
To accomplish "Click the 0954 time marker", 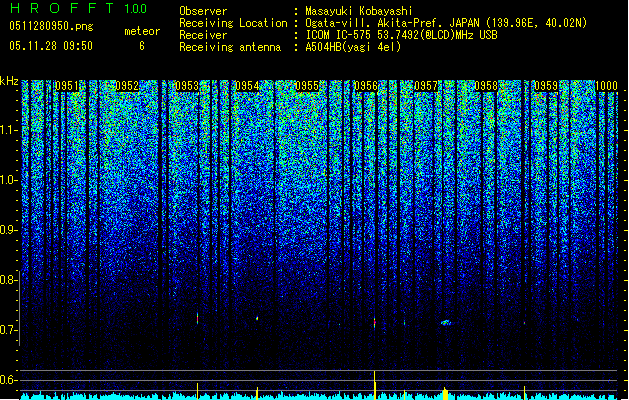I will point(247,86).
